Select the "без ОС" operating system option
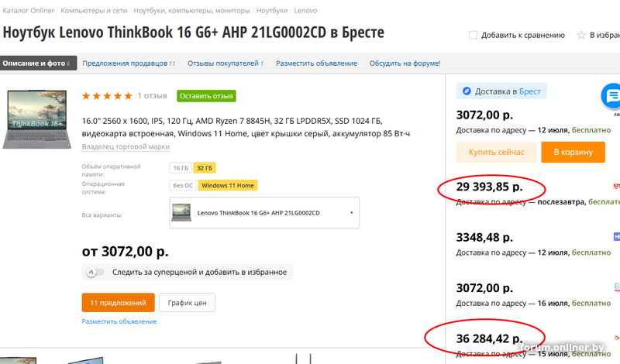620x364 pixels. (x=183, y=185)
